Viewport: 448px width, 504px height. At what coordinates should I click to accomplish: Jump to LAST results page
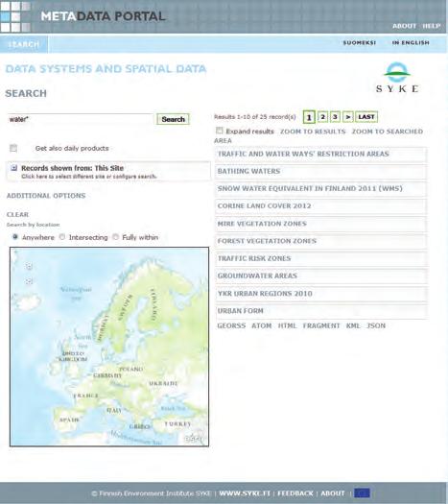click(366, 117)
